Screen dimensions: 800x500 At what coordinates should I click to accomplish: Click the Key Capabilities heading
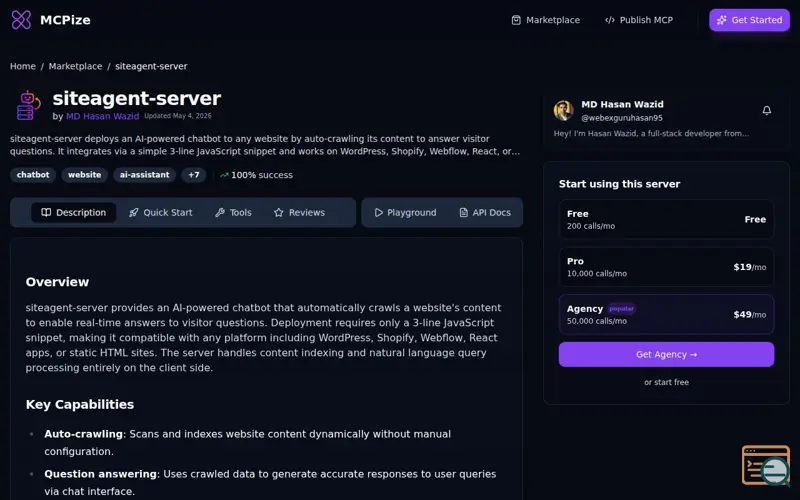tap(80, 404)
